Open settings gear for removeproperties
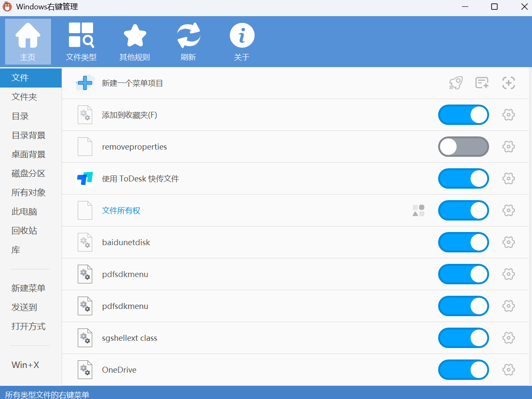532x399 pixels. coord(509,147)
